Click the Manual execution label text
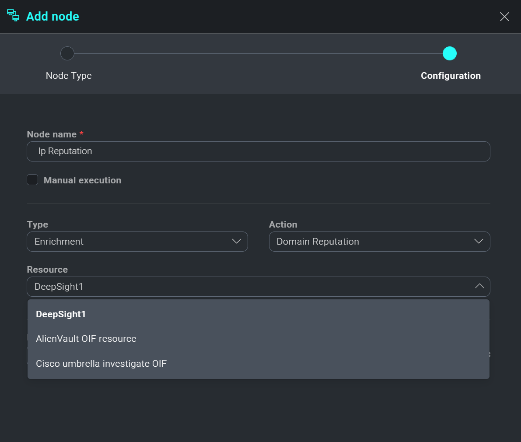521x442 pixels. (x=82, y=180)
